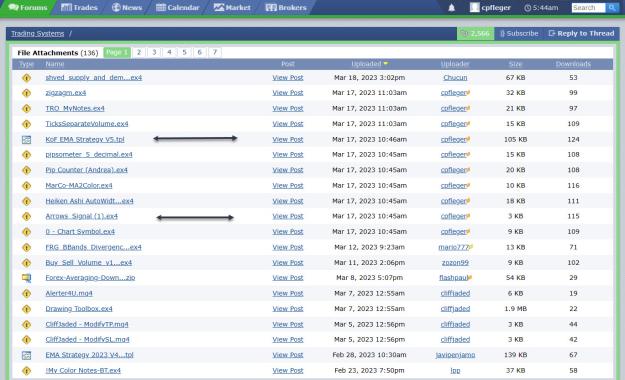Click the file type icon for shved_supply_and_dem...ex4

pyautogui.click(x=26, y=78)
